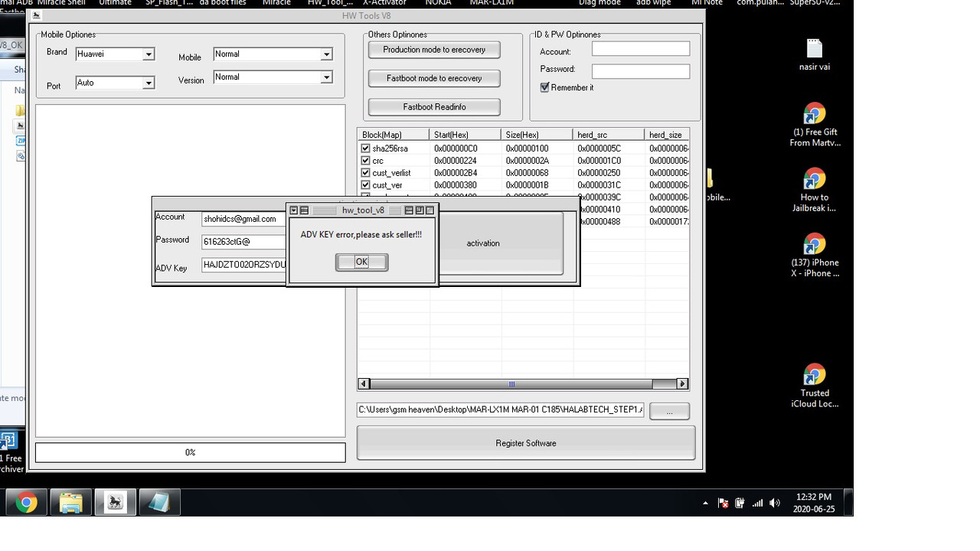Click the 'Register Software' button
Screen dimensions: 980x551
[x=526, y=443]
